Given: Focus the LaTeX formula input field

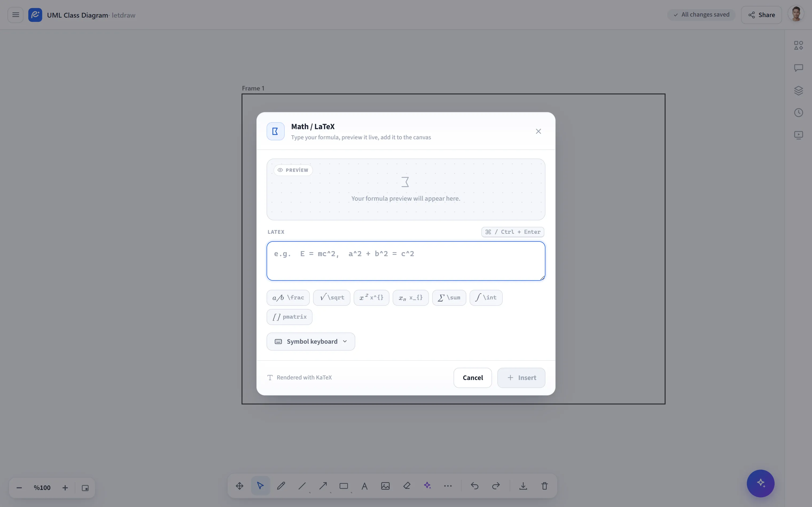Looking at the screenshot, I should point(406,261).
